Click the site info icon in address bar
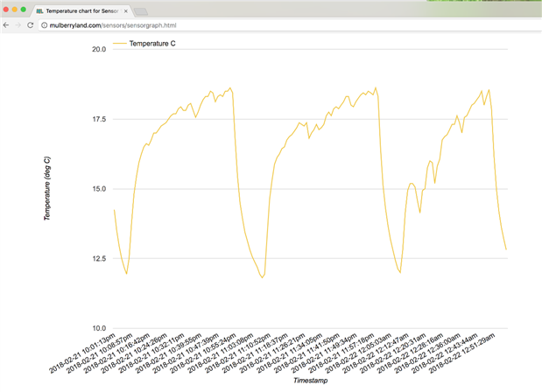542x392 pixels. click(45, 25)
